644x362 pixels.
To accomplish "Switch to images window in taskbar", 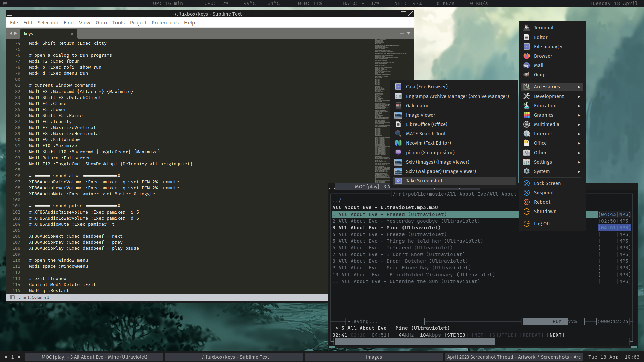I will click(374, 357).
